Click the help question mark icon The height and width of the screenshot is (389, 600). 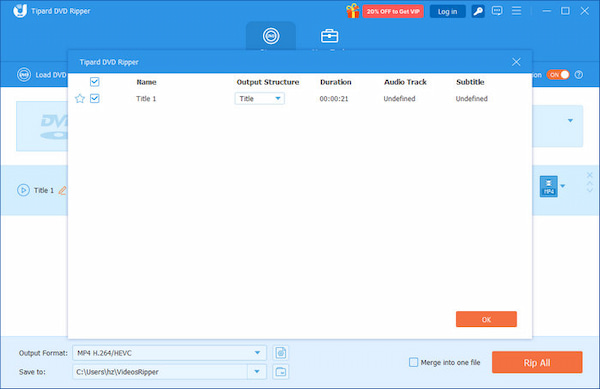point(579,75)
